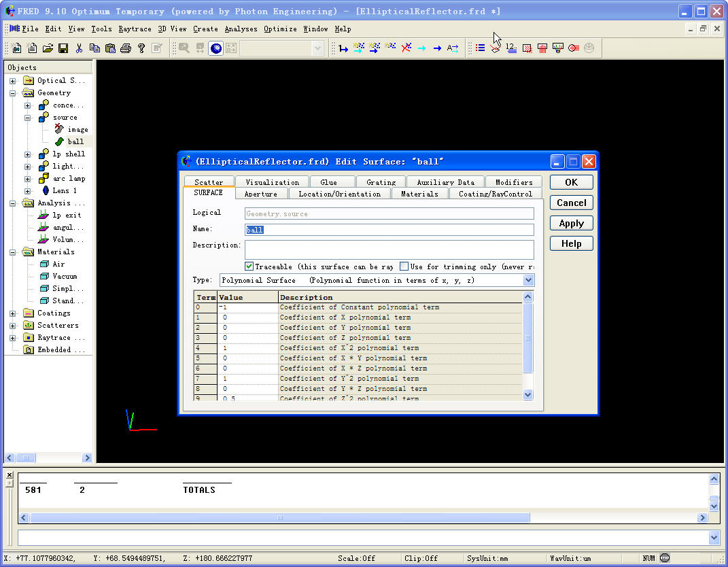Click the '12..' numbered analysis toolbar icon

(511, 48)
